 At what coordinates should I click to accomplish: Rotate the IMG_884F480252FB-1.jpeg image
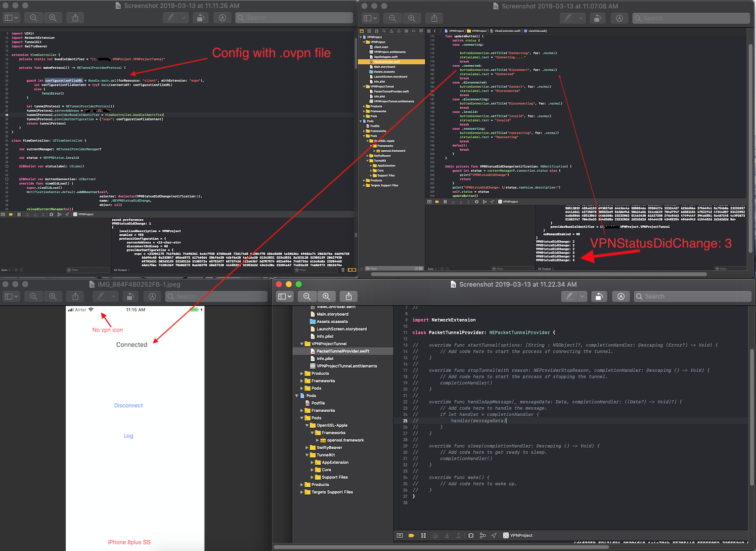pos(130,297)
